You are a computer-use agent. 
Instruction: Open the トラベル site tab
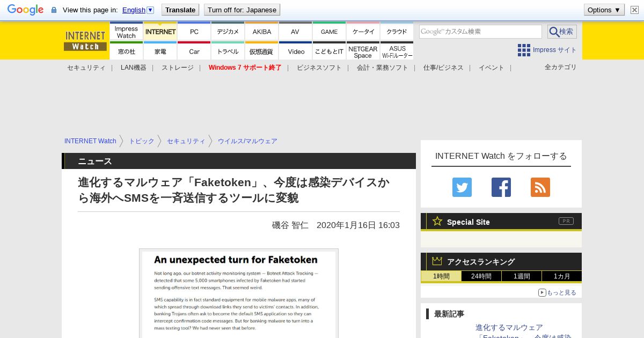(x=228, y=51)
